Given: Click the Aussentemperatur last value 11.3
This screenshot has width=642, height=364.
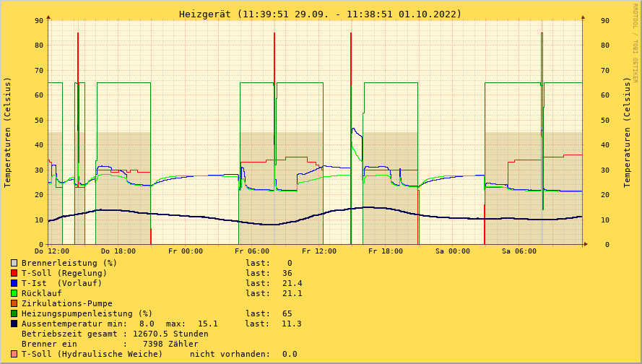Looking at the screenshot, I should 292,324.
